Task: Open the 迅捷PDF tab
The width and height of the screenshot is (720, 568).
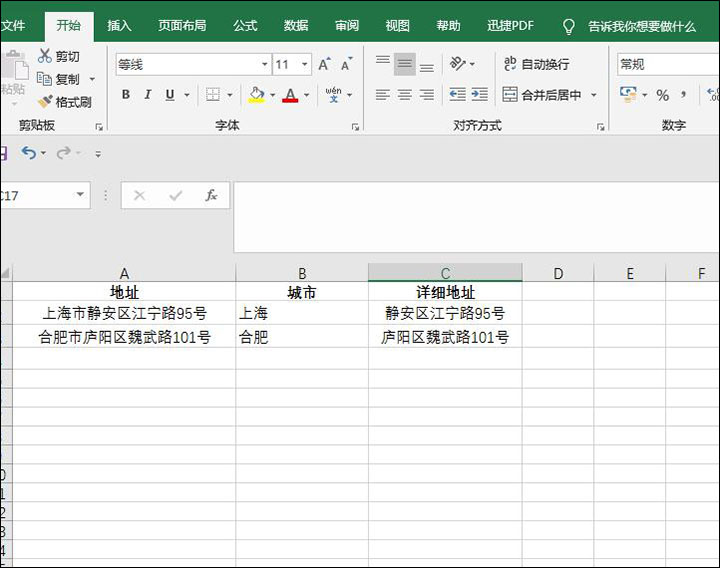Action: pos(511,26)
